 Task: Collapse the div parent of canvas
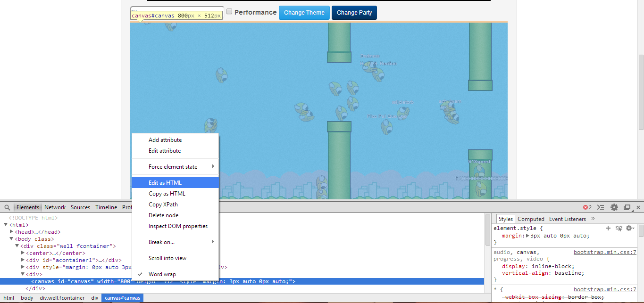(x=23, y=274)
